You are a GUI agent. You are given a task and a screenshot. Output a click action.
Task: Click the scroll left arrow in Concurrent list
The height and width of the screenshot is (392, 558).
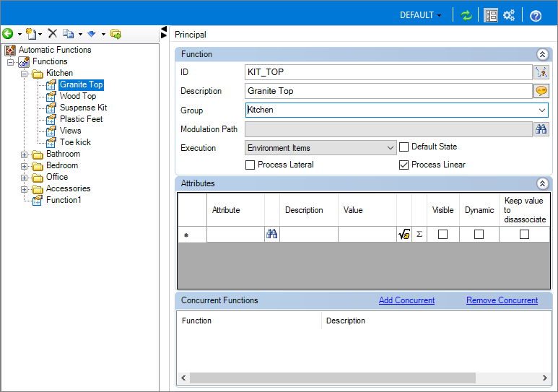tap(183, 378)
